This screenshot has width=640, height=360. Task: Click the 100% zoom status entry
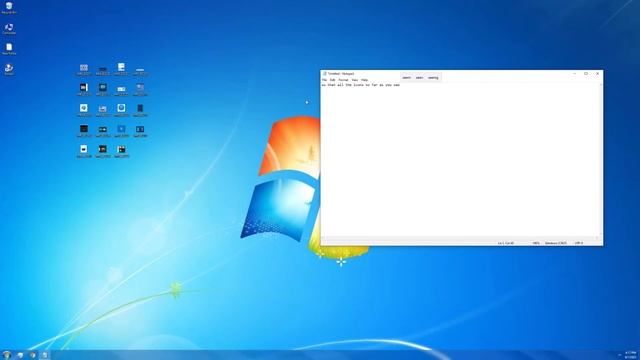click(536, 243)
